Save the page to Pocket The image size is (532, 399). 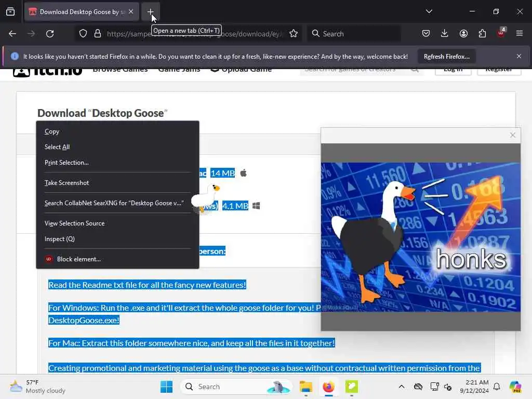(426, 33)
